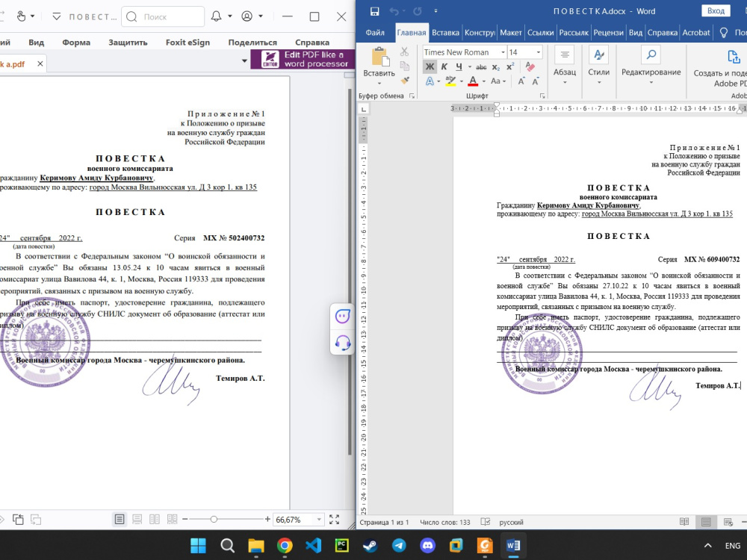The image size is (747, 560).
Task: Toggle strikethrough (abc) in Word ribbon
Action: (481, 66)
